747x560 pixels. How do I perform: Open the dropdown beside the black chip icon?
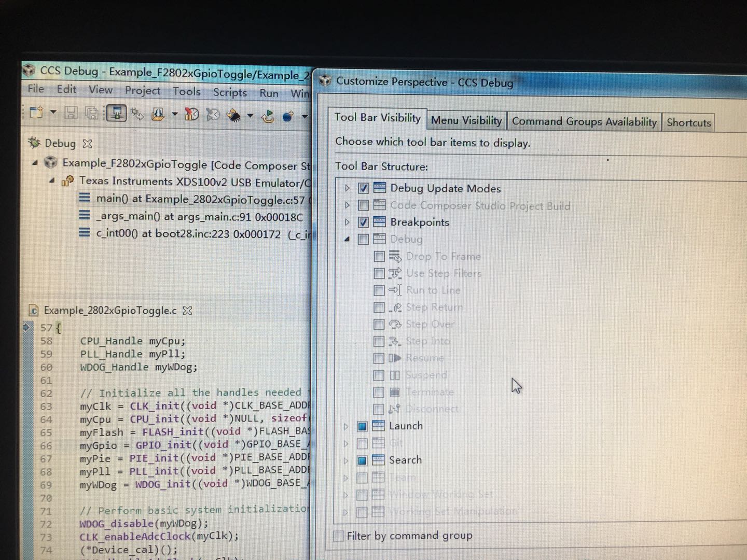tap(250, 116)
